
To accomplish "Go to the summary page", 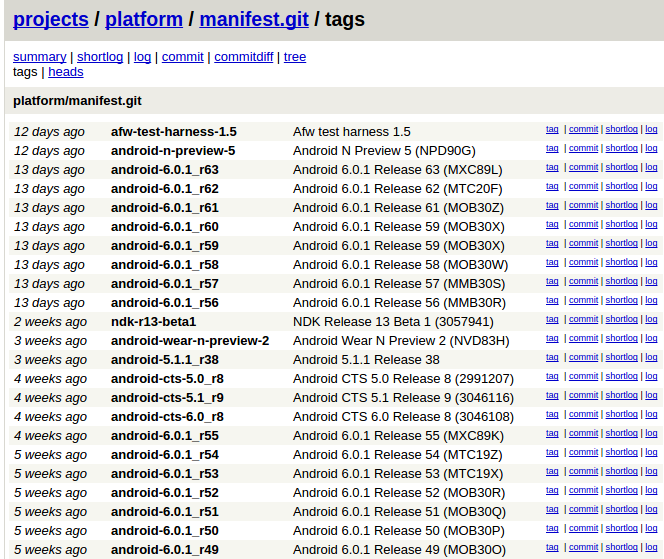I will [39, 57].
